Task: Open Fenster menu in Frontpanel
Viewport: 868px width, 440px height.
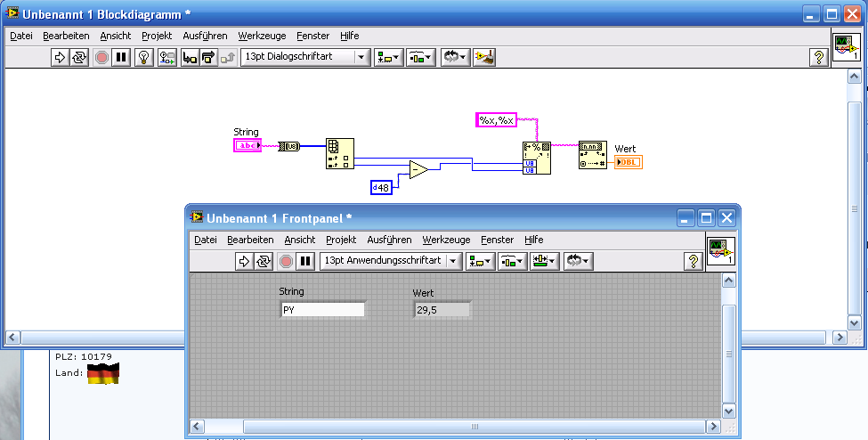Action: click(x=497, y=240)
